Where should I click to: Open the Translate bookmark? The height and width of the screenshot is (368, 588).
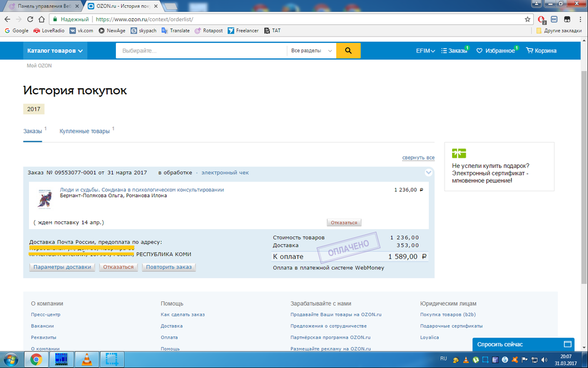(175, 31)
